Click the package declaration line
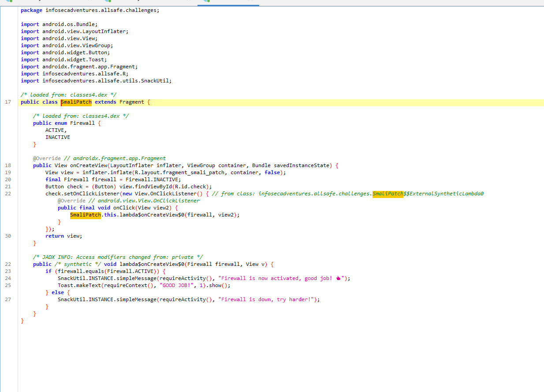 90,10
